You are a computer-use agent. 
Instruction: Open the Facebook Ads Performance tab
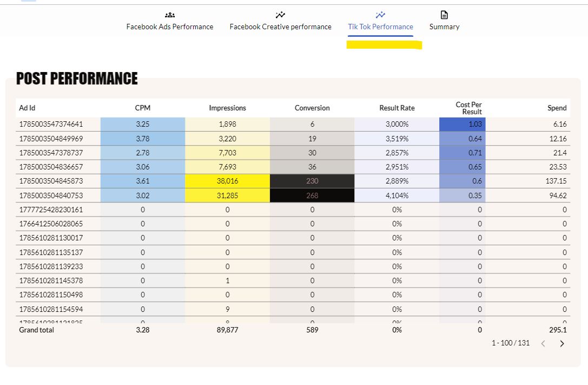170,27
